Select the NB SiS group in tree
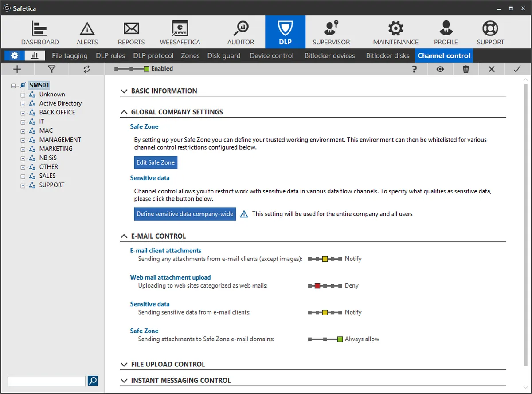 pyautogui.click(x=48, y=158)
